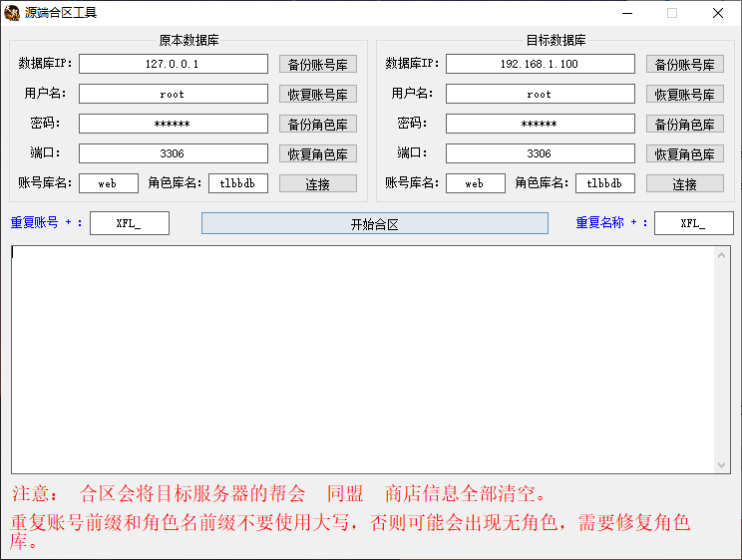Backup role database in source panel
The height and width of the screenshot is (560, 742).
[x=318, y=124]
